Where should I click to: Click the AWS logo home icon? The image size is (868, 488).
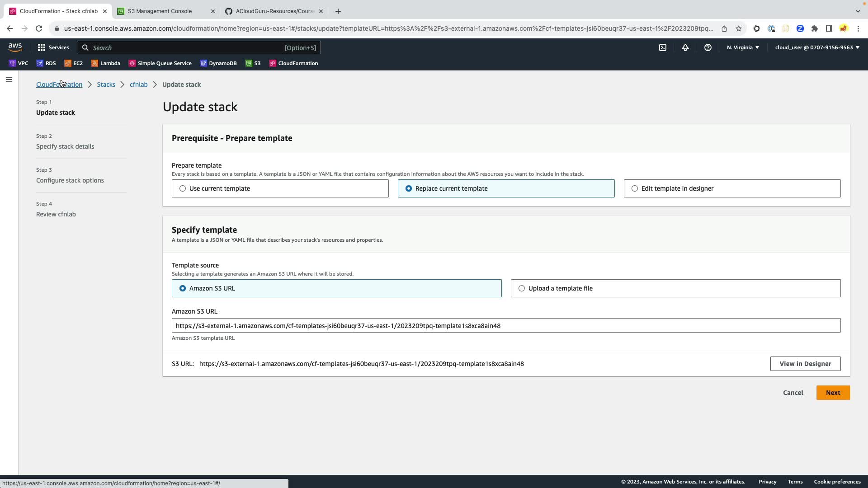[15, 47]
